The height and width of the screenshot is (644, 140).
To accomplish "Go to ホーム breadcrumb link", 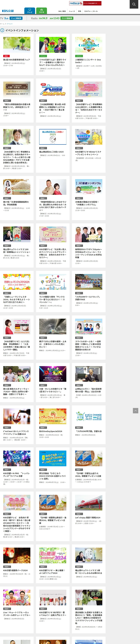I will (2, 24).
